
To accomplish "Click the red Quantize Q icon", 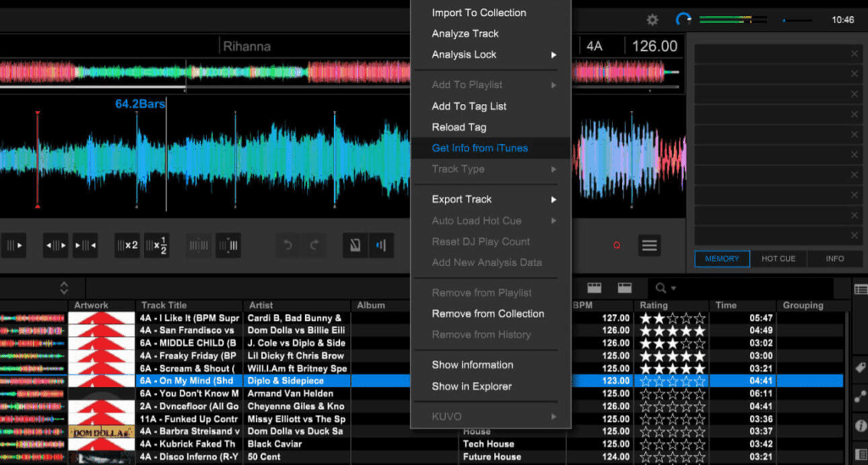I will 616,246.
